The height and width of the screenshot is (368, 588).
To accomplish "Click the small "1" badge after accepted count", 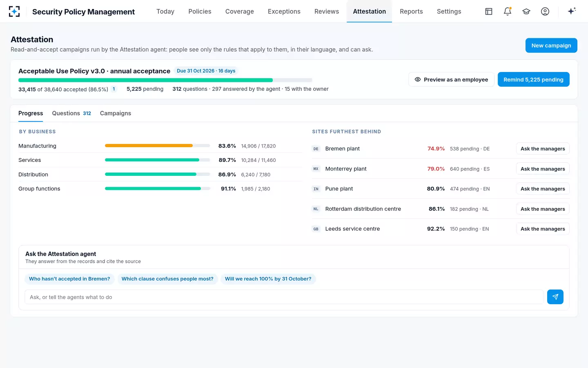I will [114, 89].
